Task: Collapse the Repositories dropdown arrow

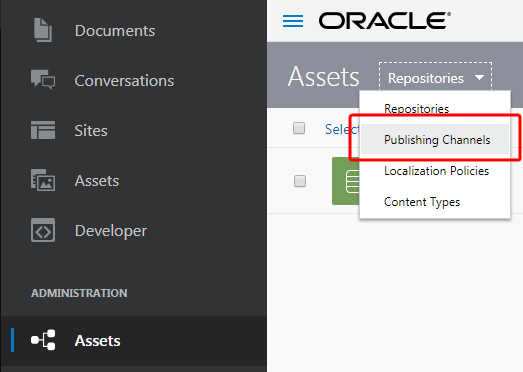Action: (479, 78)
